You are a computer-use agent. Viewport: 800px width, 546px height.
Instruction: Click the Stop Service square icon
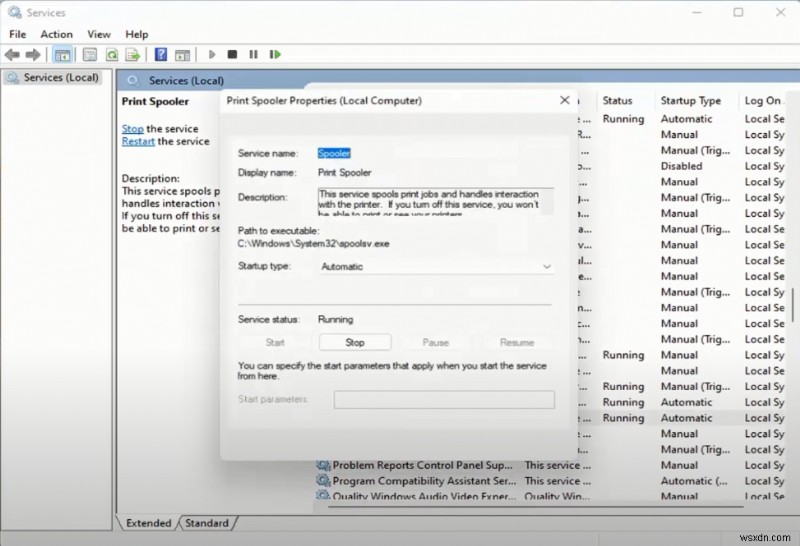pyautogui.click(x=232, y=54)
